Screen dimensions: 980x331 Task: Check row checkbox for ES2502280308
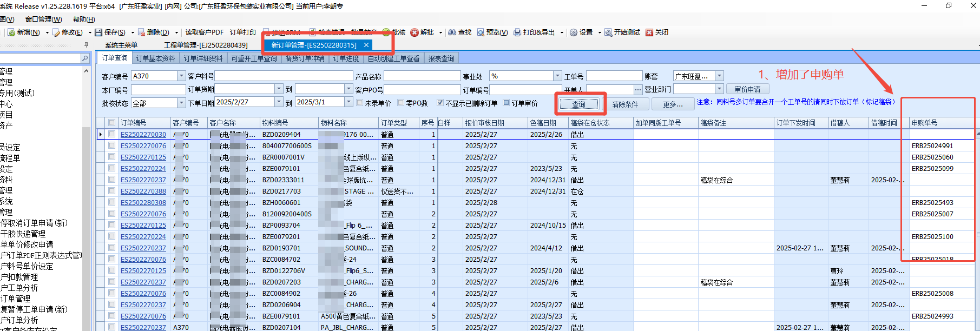pyautogui.click(x=111, y=202)
